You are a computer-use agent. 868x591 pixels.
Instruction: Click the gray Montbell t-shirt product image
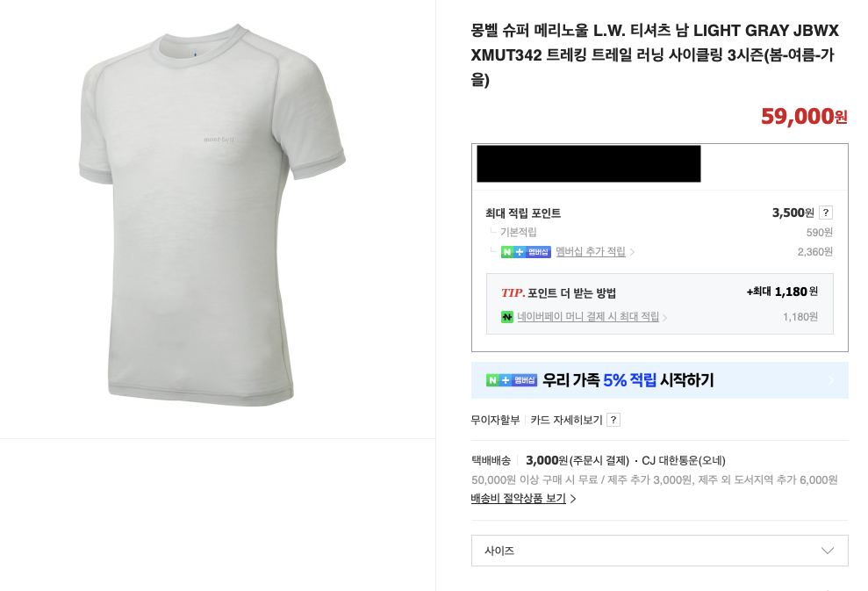(212, 220)
